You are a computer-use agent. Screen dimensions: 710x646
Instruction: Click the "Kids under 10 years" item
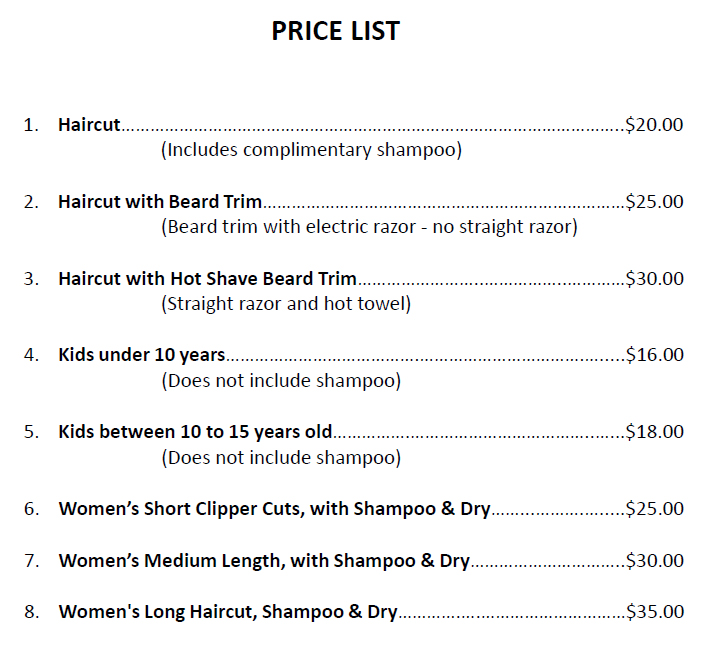141,354
